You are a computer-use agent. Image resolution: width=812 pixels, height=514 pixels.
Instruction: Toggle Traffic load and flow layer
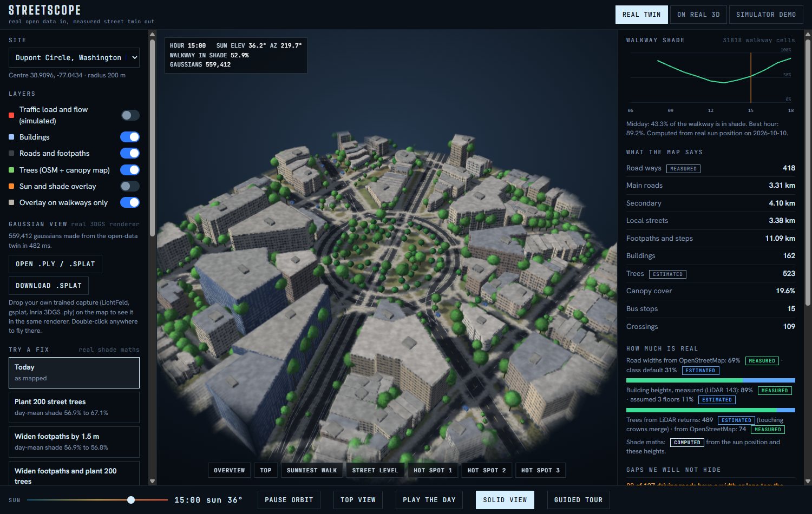pos(130,115)
